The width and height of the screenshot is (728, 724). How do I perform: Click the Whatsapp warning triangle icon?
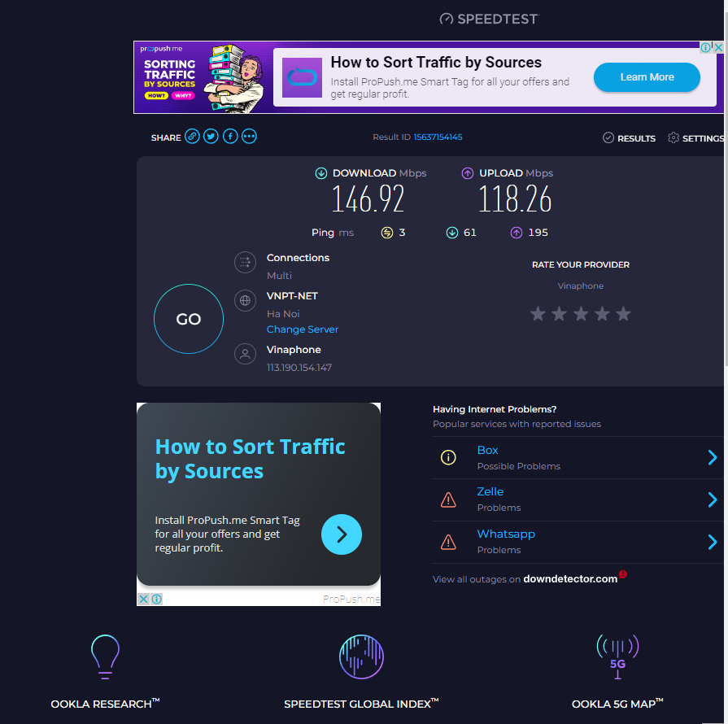448,542
